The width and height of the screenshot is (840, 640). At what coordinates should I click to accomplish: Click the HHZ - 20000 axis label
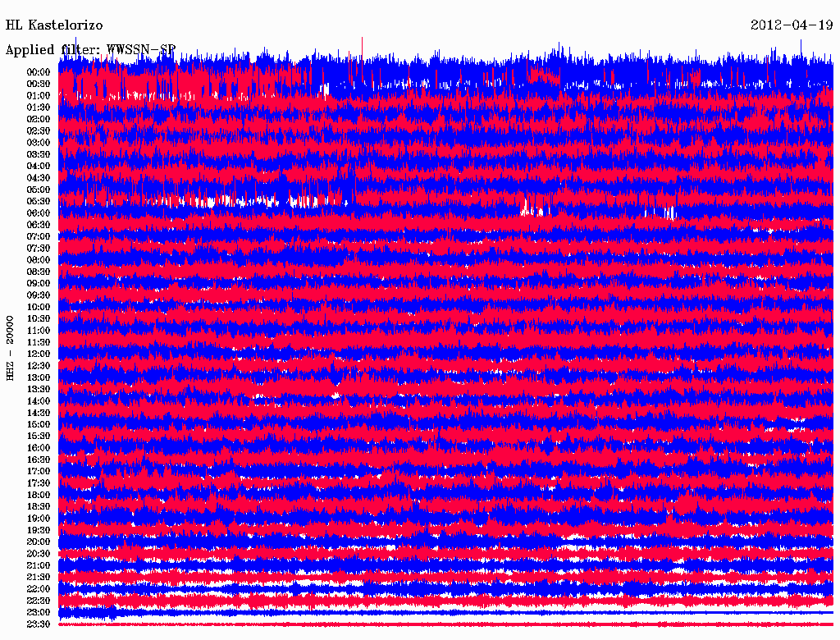(x=10, y=348)
